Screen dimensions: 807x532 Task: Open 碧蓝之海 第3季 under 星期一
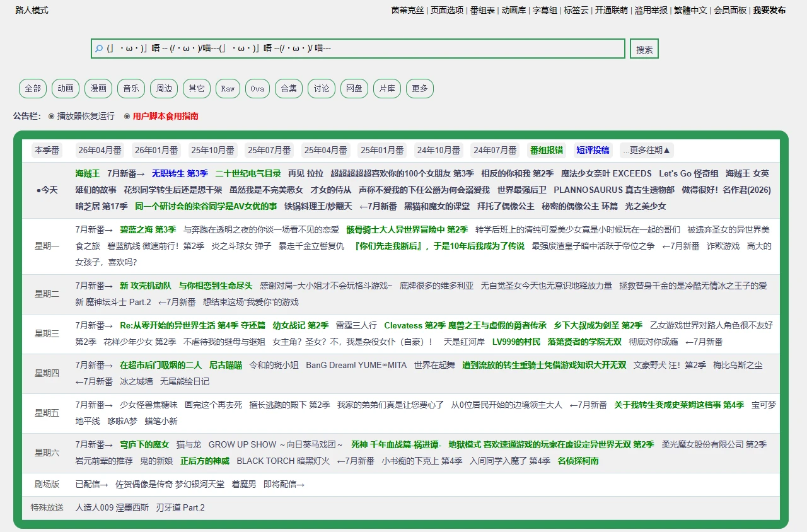pyautogui.click(x=148, y=229)
